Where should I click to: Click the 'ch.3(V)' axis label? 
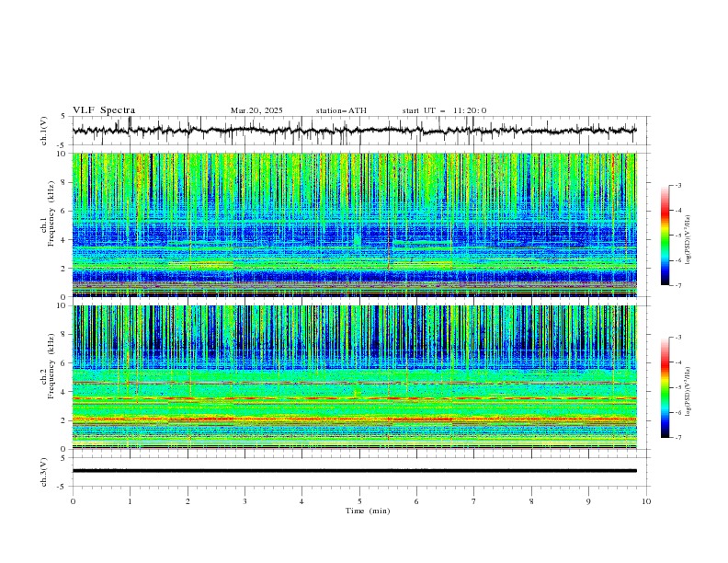point(44,472)
